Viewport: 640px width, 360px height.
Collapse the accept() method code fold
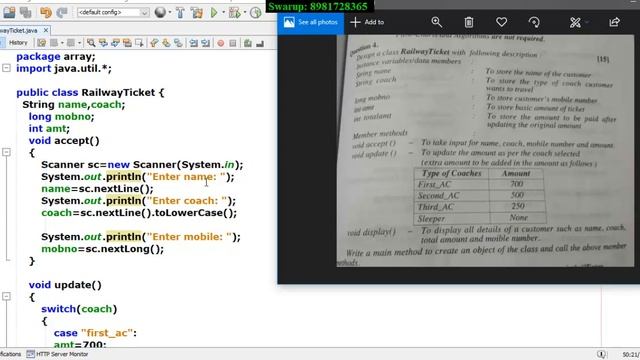(6, 152)
